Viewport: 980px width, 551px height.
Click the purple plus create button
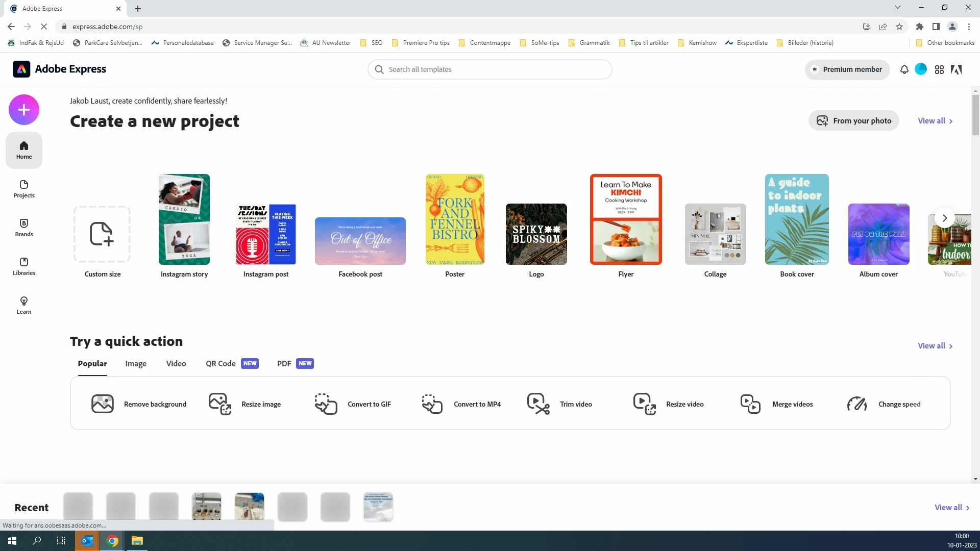(x=24, y=110)
